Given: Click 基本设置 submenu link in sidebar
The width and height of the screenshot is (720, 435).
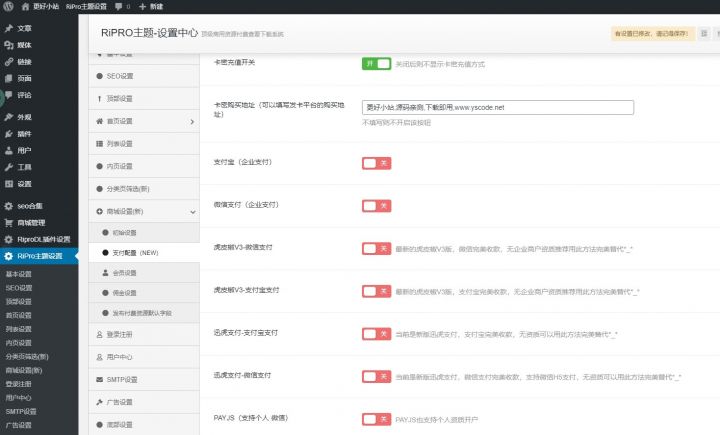Looking at the screenshot, I should (19, 274).
